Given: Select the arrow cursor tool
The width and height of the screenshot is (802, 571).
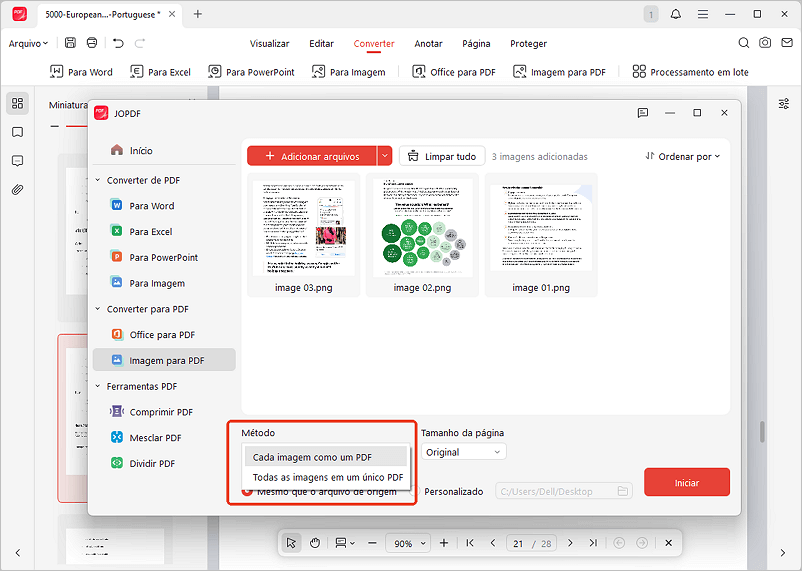Looking at the screenshot, I should 292,543.
